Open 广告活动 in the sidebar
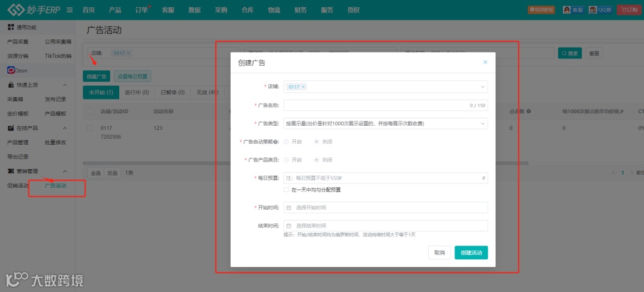This screenshot has height=292, width=644. (x=55, y=185)
